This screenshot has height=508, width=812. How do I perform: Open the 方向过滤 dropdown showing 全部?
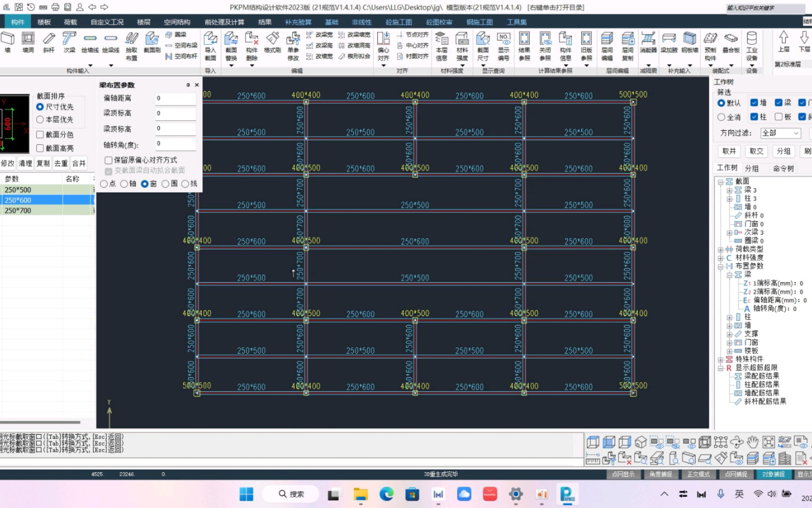[780, 133]
